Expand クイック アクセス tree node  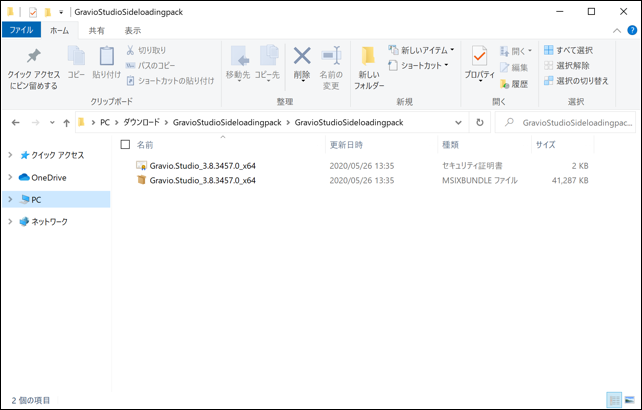pos(10,155)
